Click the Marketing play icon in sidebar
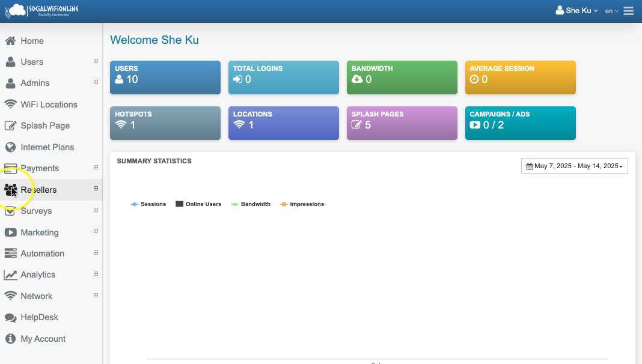 click(11, 232)
